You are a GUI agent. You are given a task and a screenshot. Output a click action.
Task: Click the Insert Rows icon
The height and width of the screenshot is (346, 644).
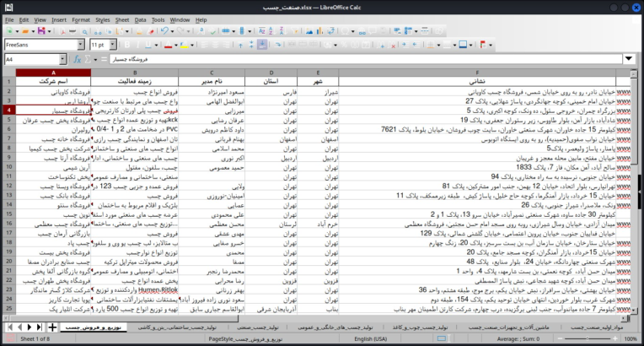pyautogui.click(x=225, y=31)
